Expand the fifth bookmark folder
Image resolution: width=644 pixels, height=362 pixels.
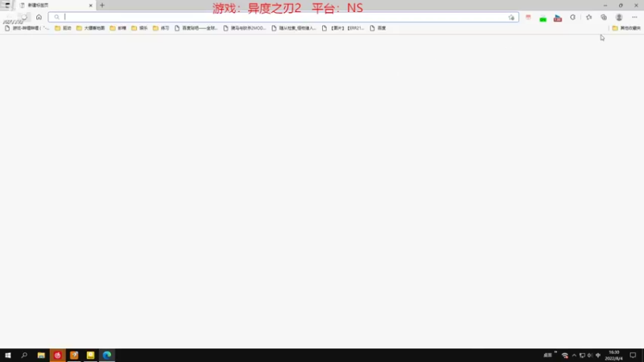click(161, 28)
